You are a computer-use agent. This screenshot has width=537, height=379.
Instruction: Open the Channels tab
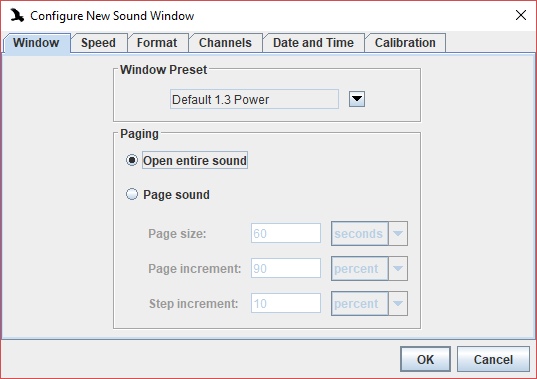tap(225, 43)
